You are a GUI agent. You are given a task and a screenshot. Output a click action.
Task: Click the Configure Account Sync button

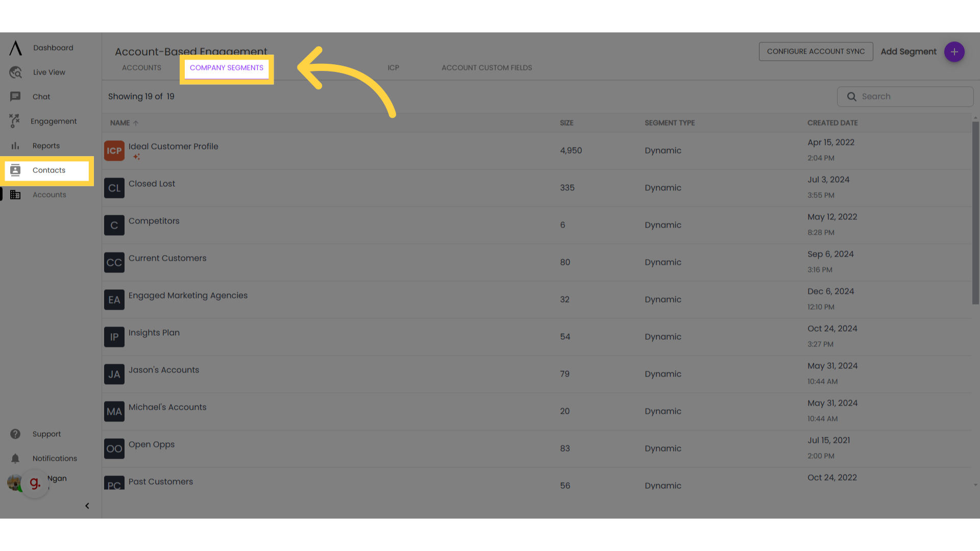pos(816,51)
